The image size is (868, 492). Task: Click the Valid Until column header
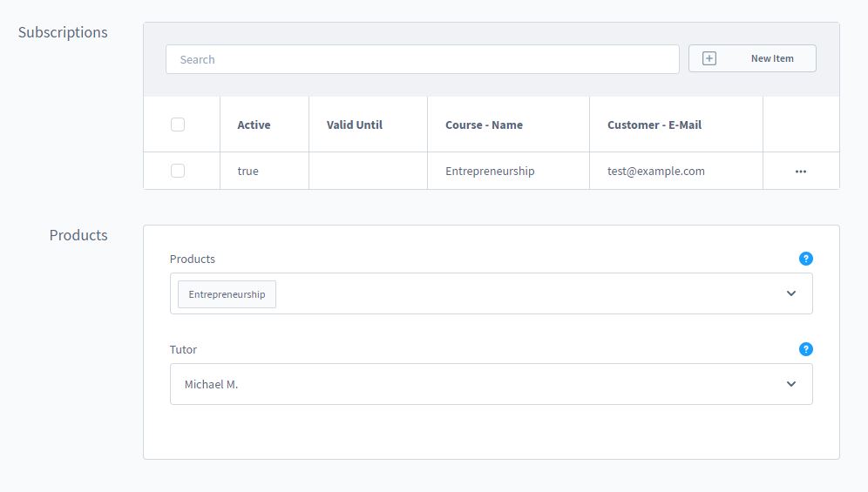coord(355,125)
